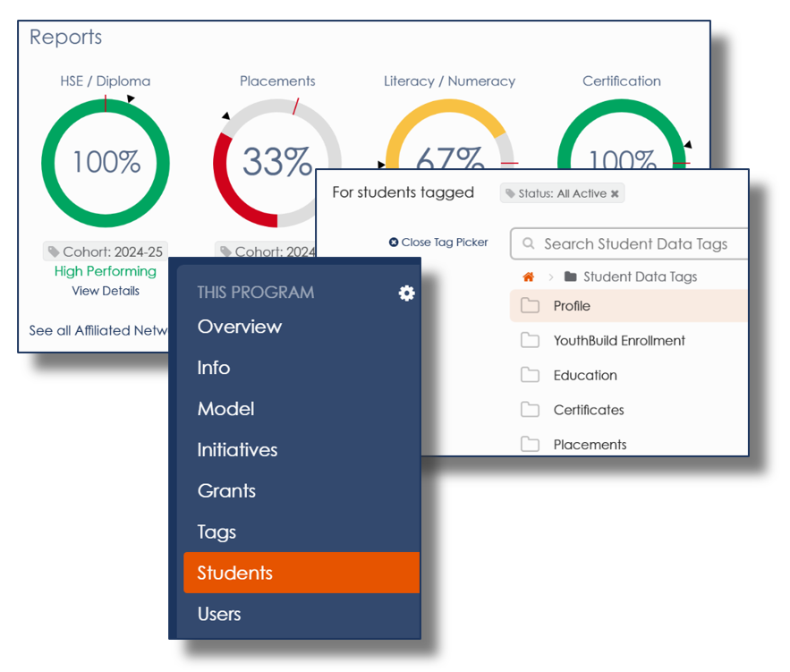790x672 pixels.
Task: Click the Certification 100% gauge
Action: coord(622,134)
